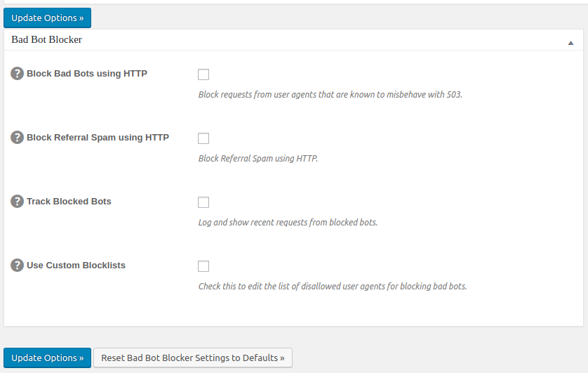Tick the Block Referral Spam using HTTP checkbox
The height and width of the screenshot is (373, 588).
203,138
